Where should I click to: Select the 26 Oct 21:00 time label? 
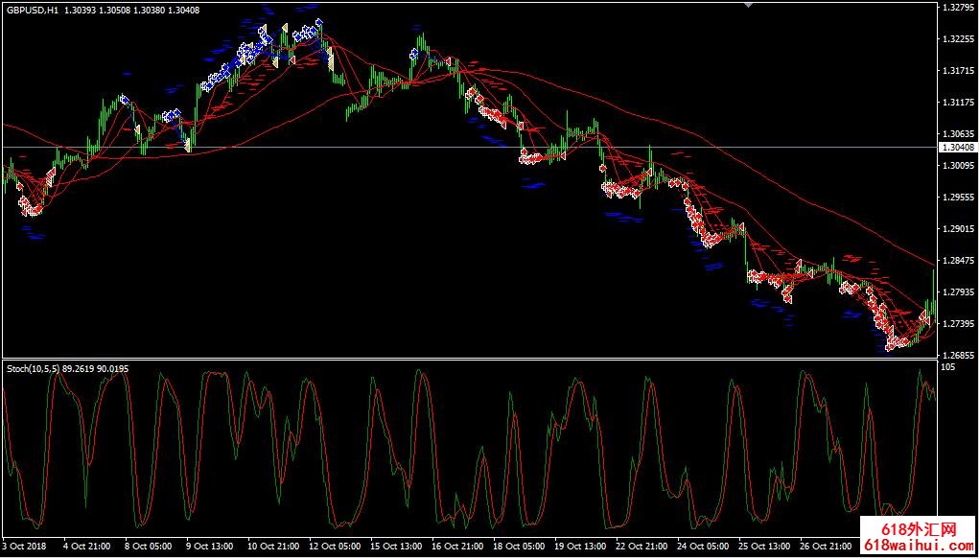pos(825,547)
